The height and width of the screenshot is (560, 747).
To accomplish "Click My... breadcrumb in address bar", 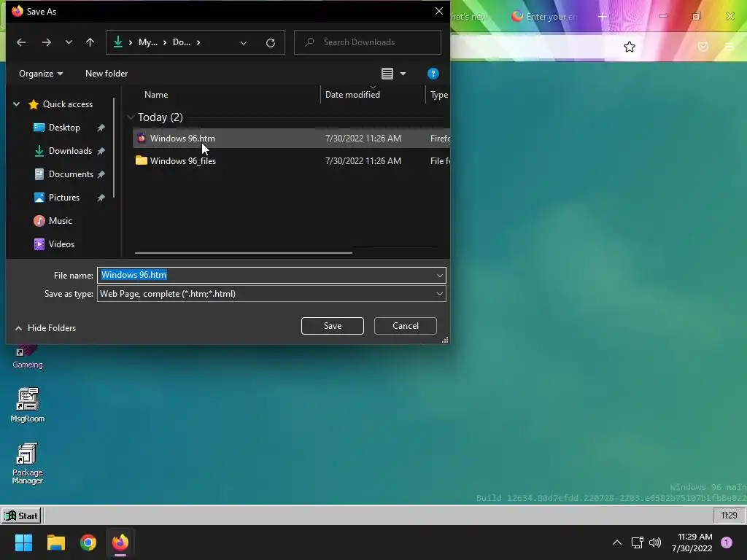I will click(147, 42).
